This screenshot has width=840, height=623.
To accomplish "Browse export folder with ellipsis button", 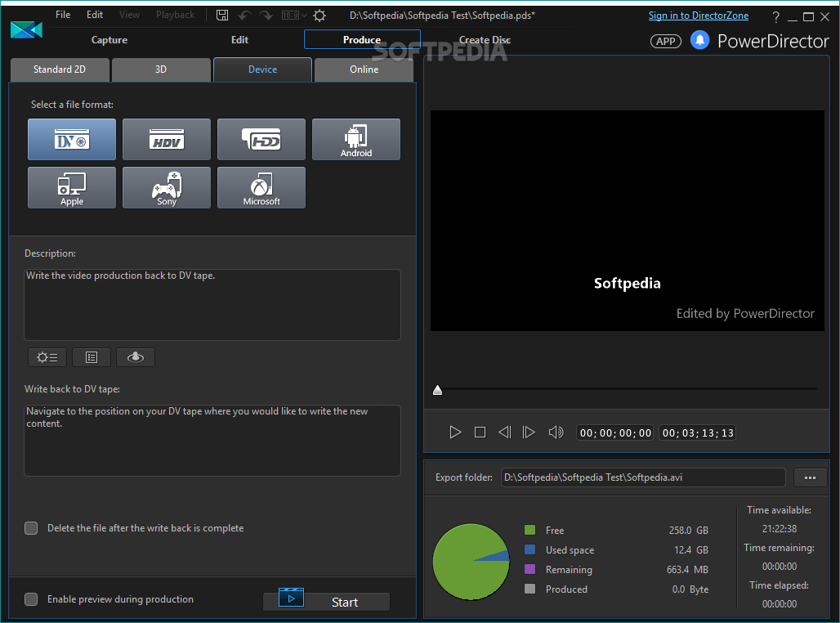I will [810, 477].
